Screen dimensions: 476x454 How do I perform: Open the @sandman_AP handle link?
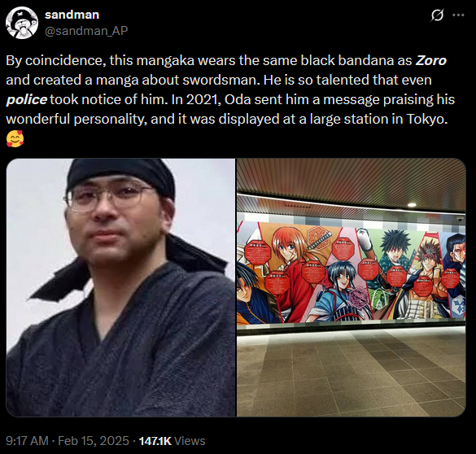point(86,31)
